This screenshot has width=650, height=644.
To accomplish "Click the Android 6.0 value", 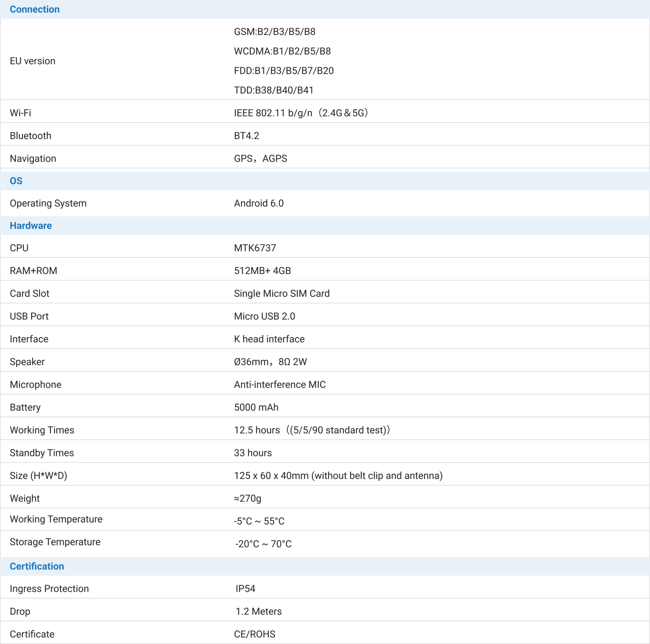I will click(259, 203).
